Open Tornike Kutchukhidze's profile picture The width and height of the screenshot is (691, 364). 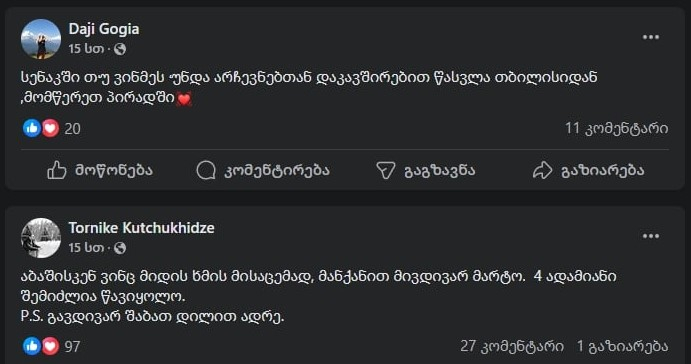click(41, 238)
